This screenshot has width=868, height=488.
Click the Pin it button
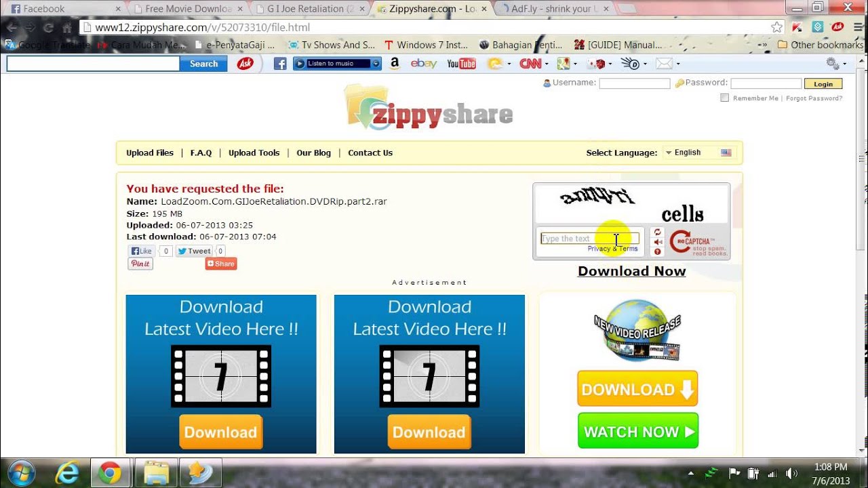(140, 264)
